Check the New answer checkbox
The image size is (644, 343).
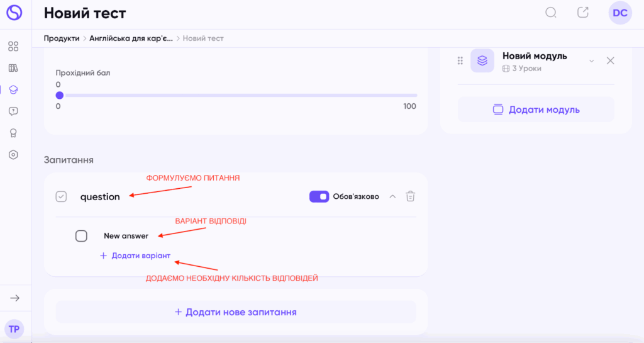click(81, 236)
